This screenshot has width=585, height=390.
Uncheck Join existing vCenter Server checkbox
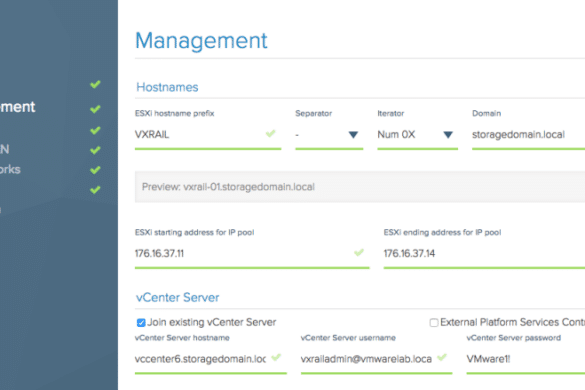(141, 322)
